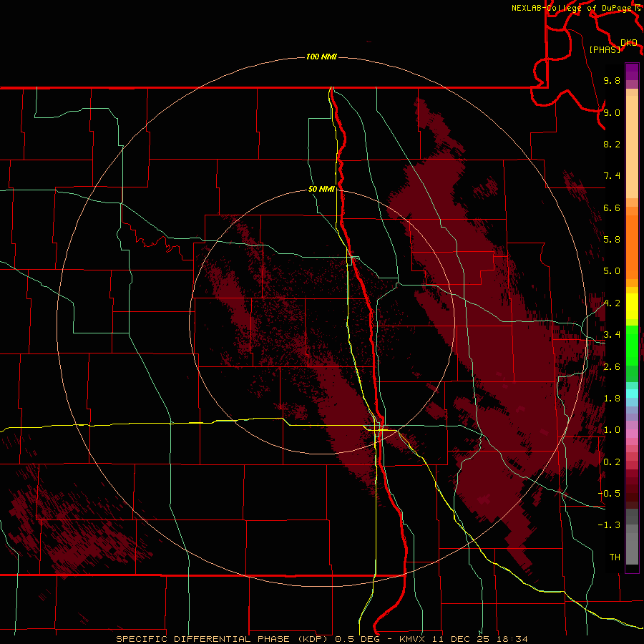Click the 1.8 value on the color scale
Viewport: 644px width, 644px height.
pyautogui.click(x=612, y=399)
